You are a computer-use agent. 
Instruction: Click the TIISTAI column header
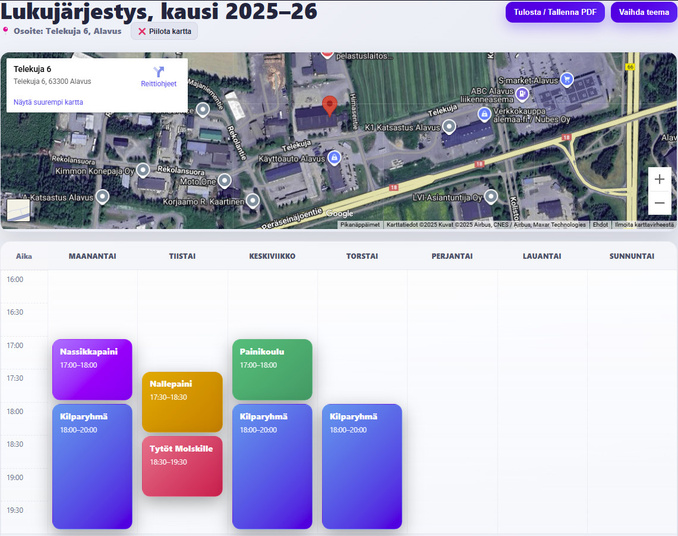coord(182,256)
